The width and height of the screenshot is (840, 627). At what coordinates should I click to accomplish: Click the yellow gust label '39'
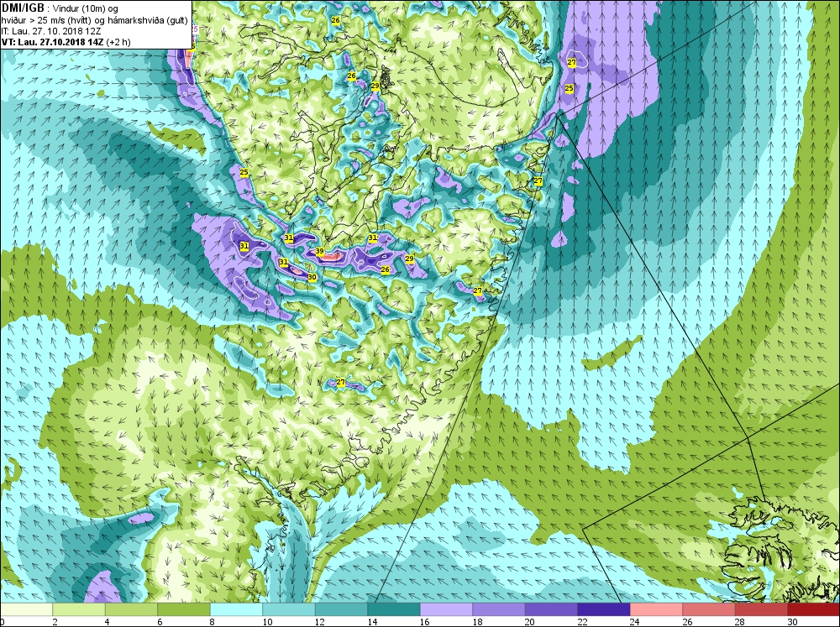coord(319,251)
